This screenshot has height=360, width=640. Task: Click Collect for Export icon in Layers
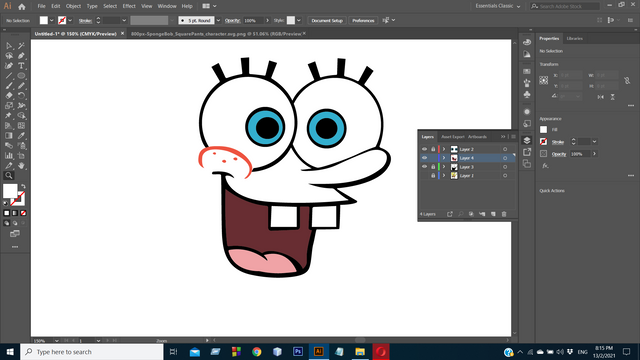click(450, 214)
